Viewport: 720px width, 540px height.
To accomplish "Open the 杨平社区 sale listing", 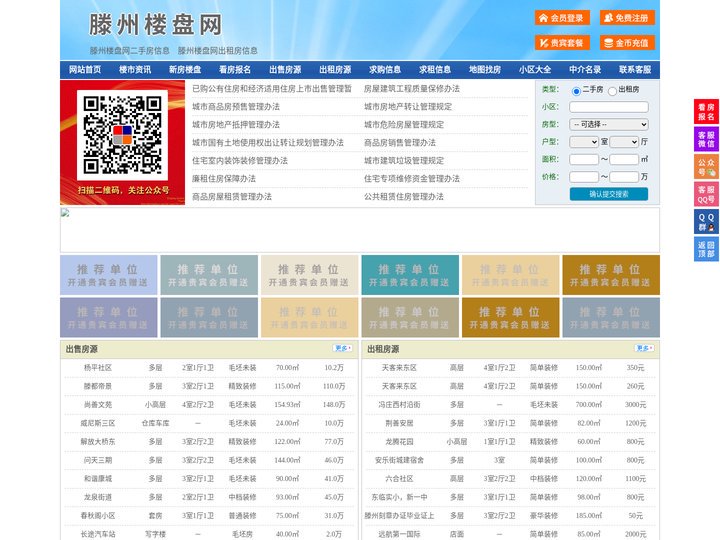I will pyautogui.click(x=98, y=368).
